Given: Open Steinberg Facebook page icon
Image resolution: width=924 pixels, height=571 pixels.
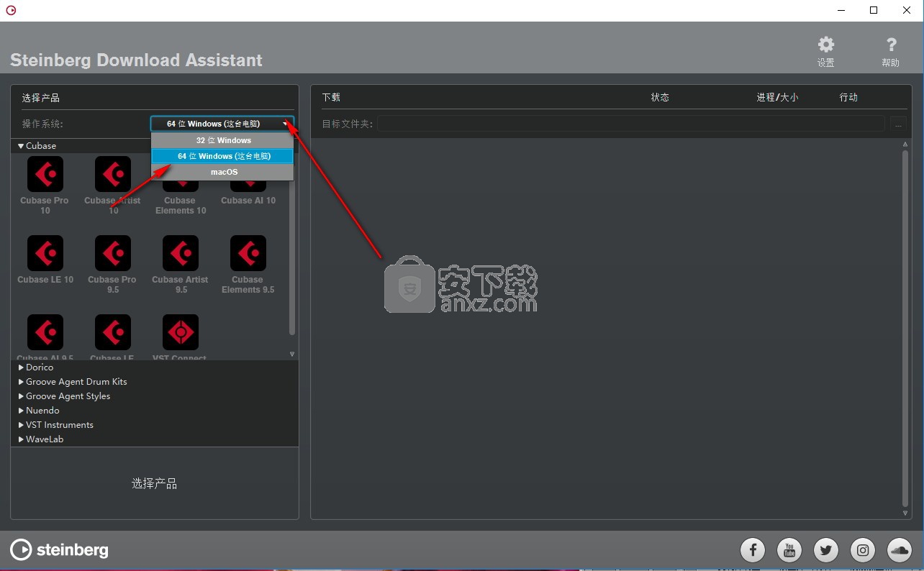Looking at the screenshot, I should (753, 551).
